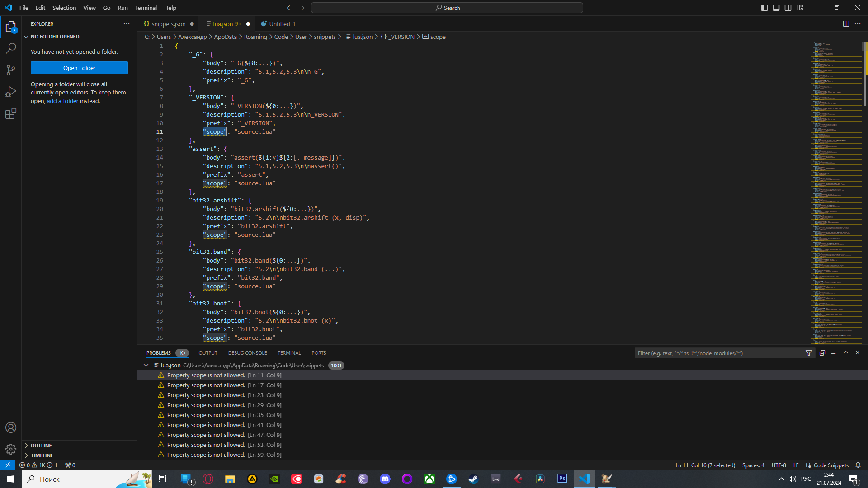Split the editor to the right
This screenshot has height=488, width=868.
[x=846, y=24]
